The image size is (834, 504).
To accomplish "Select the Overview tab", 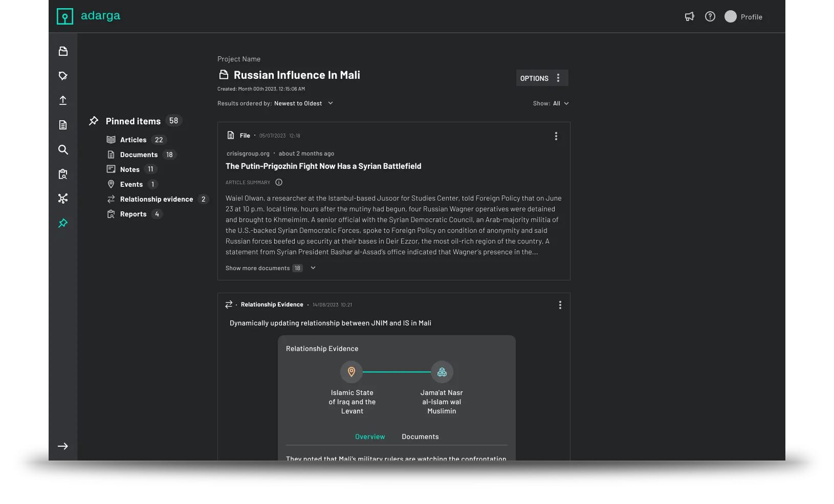I will click(370, 437).
